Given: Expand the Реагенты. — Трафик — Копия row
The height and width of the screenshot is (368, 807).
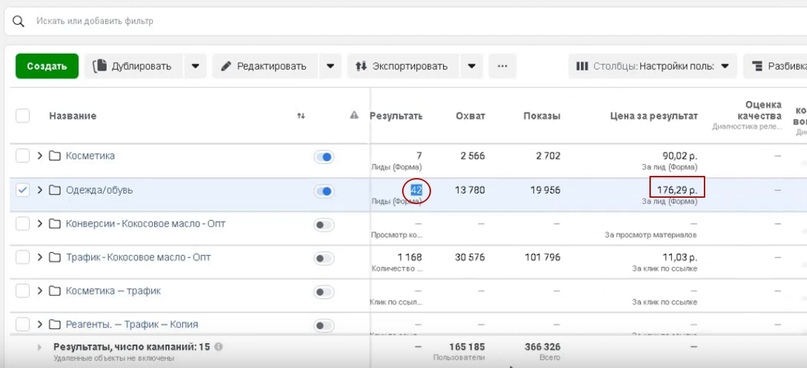Looking at the screenshot, I should point(40,325).
